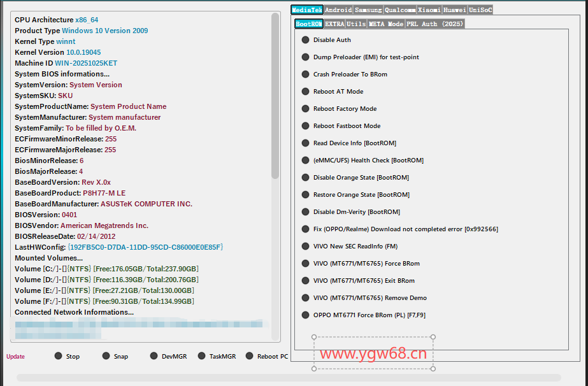Click the Volume [D:/] NTFS line
588x386 pixels.
(x=106, y=280)
